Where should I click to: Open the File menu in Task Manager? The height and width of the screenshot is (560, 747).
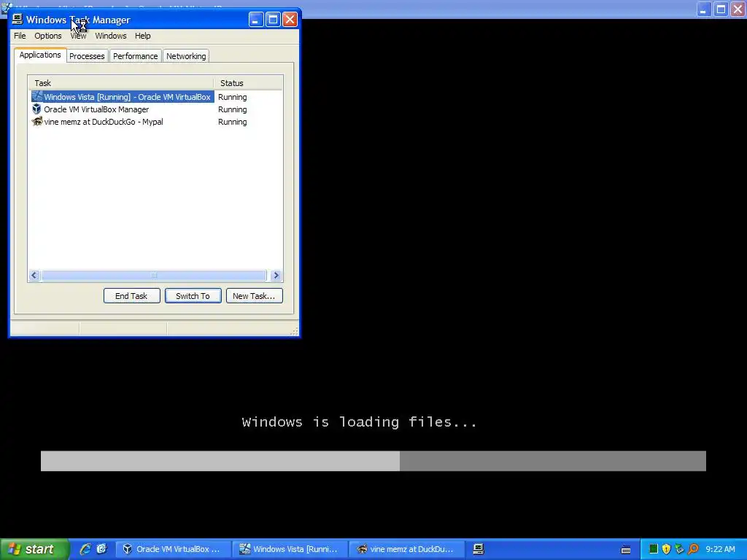point(20,36)
